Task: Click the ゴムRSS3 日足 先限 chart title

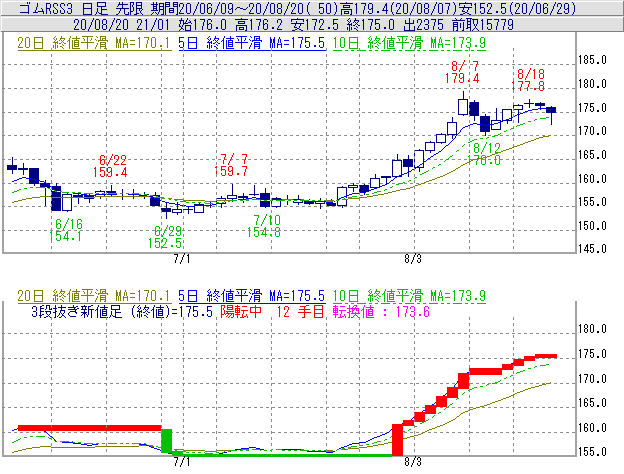Action: (81, 8)
